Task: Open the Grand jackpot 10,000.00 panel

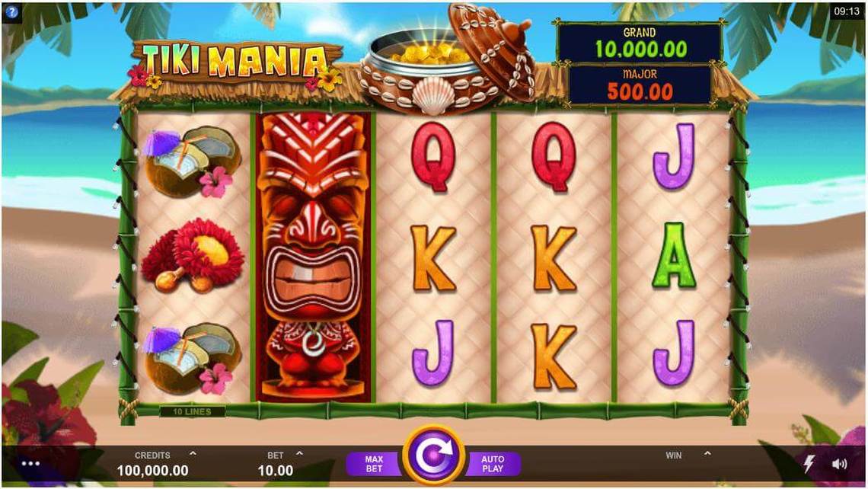Action: [640, 43]
